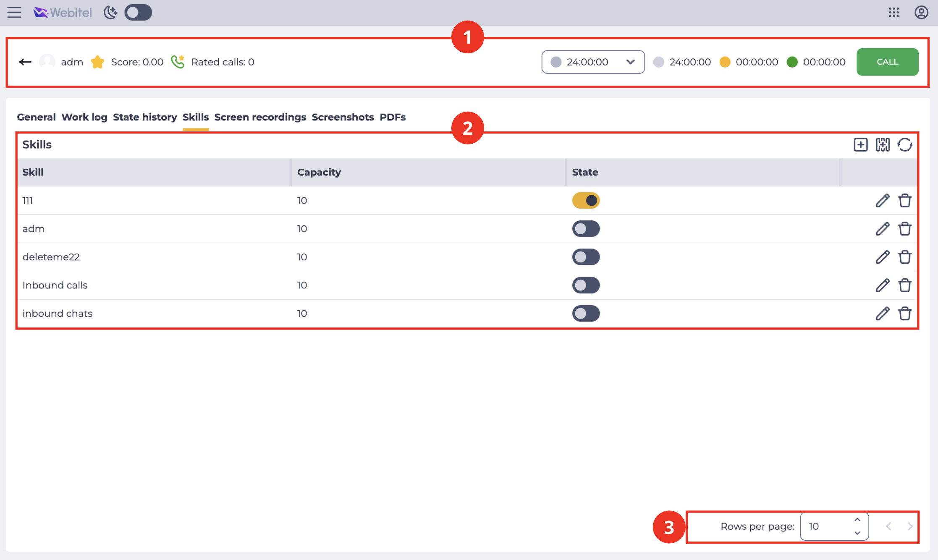Toggle the dark mode switch
Screen dimensions: 938x560
pos(138,13)
